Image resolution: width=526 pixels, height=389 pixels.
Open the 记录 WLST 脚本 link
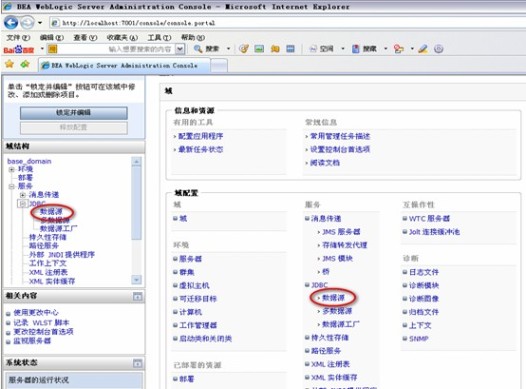point(41,323)
